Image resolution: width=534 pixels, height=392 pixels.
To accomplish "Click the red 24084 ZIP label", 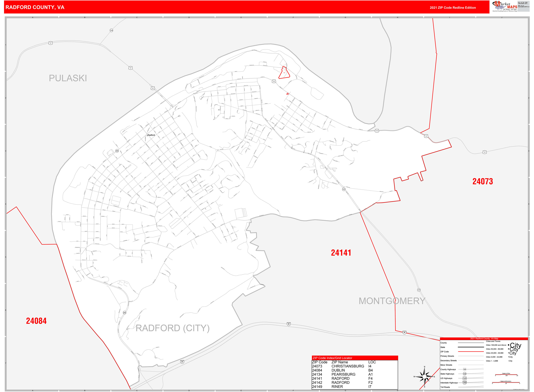I will [x=36, y=321].
